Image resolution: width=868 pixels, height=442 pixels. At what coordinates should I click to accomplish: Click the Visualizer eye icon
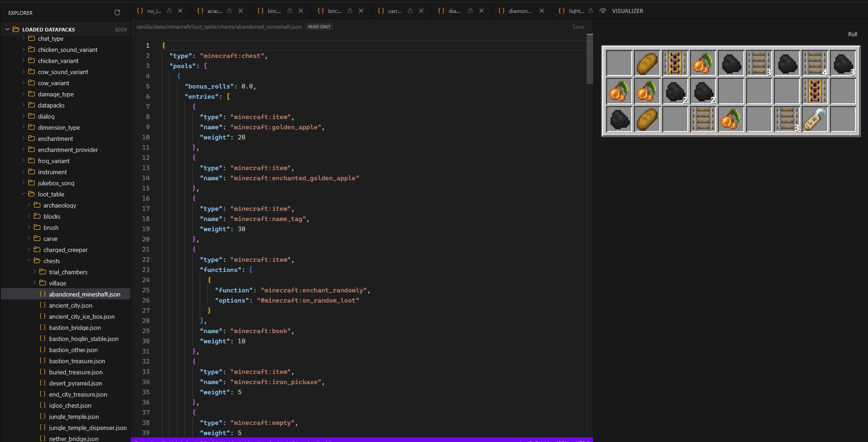[602, 11]
